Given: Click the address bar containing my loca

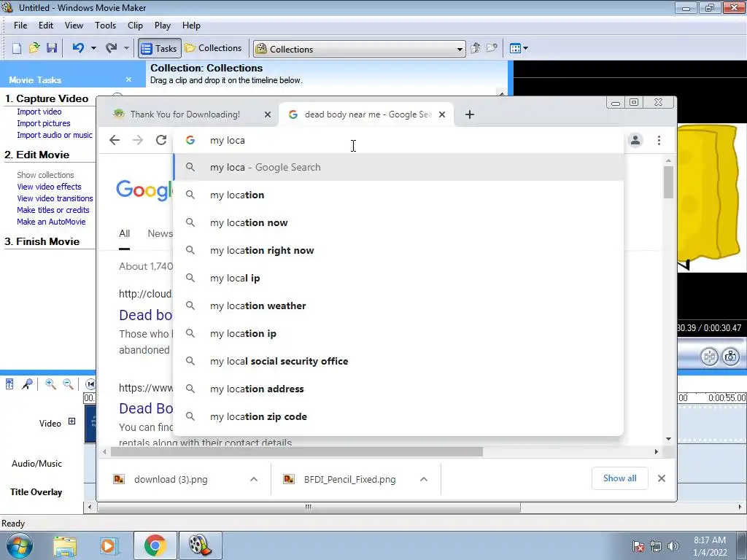Looking at the screenshot, I should 398,141.
